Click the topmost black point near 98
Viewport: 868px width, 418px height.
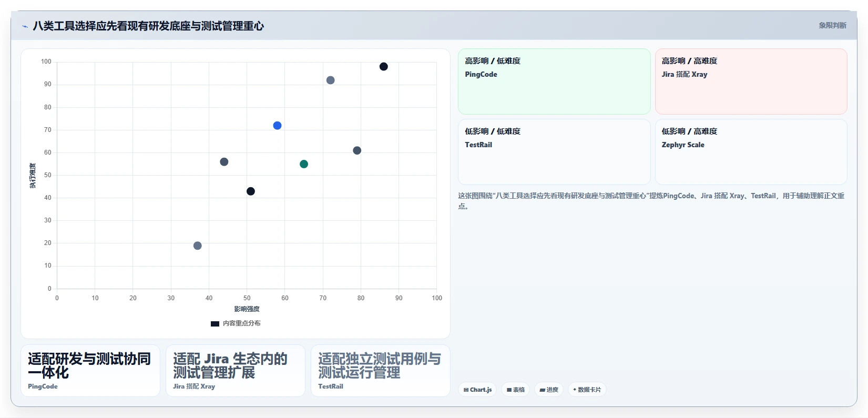[x=384, y=67]
